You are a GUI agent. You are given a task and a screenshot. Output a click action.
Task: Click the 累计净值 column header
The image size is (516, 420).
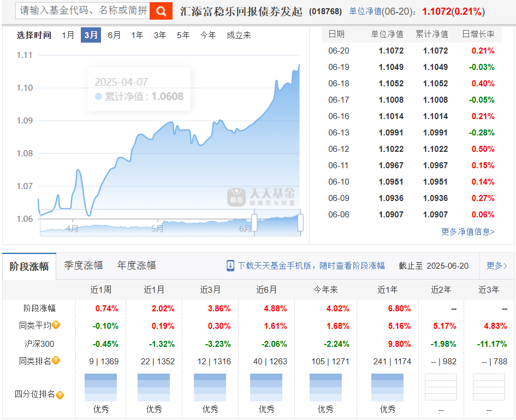pyautogui.click(x=432, y=34)
